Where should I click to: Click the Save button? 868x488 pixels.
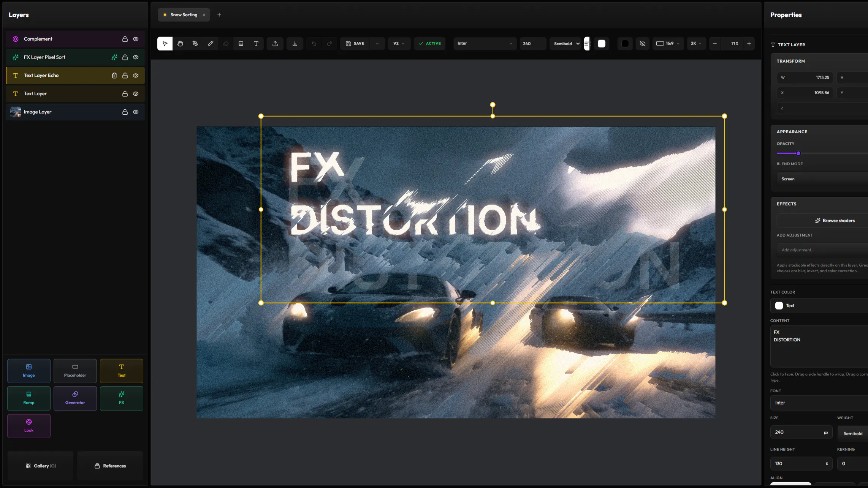tap(355, 44)
